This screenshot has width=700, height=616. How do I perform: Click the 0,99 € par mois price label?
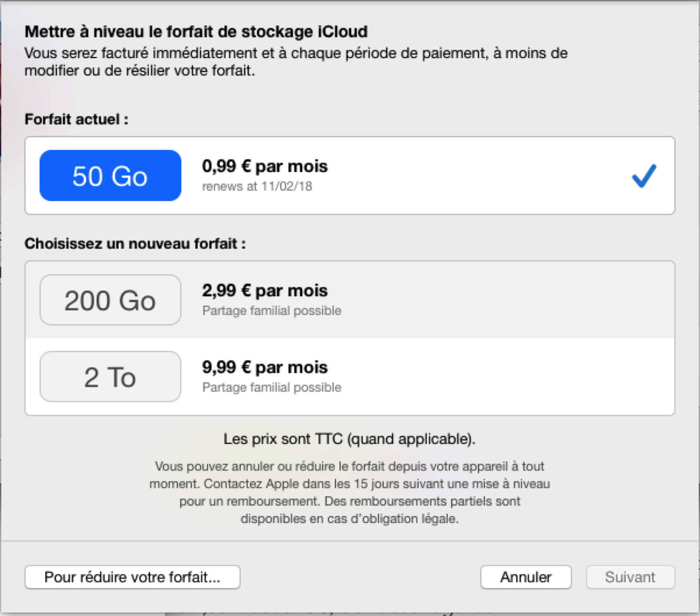pyautogui.click(x=265, y=166)
